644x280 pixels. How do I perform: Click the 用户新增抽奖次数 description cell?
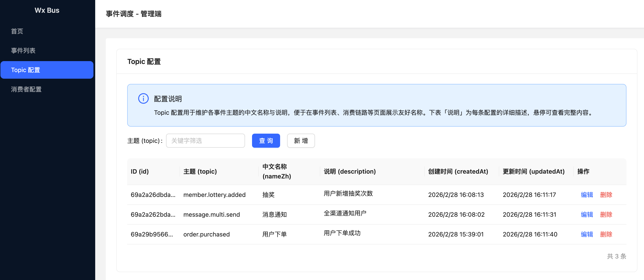(348, 193)
